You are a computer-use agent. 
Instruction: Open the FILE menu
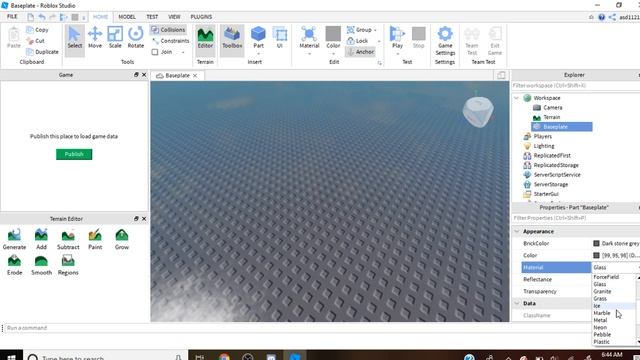coord(12,17)
